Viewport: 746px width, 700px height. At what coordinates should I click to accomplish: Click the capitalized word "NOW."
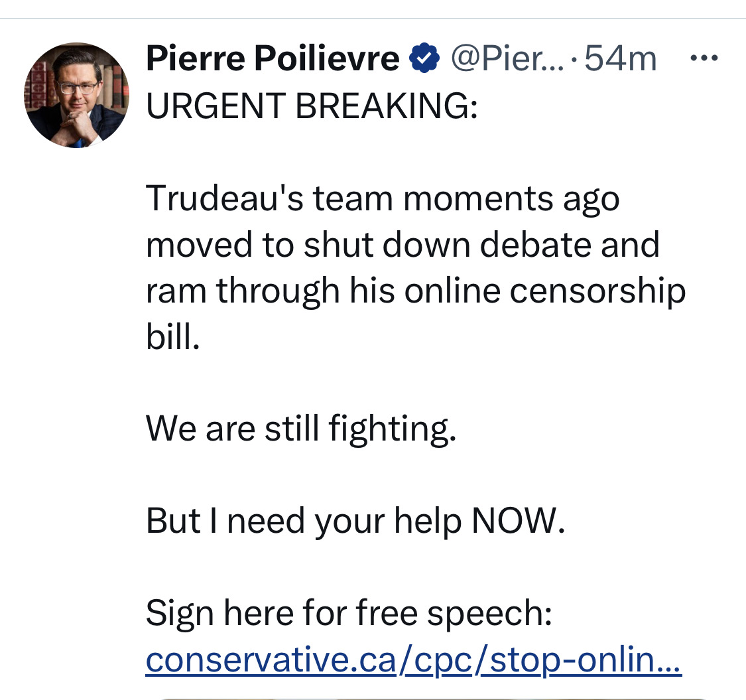click(x=518, y=521)
